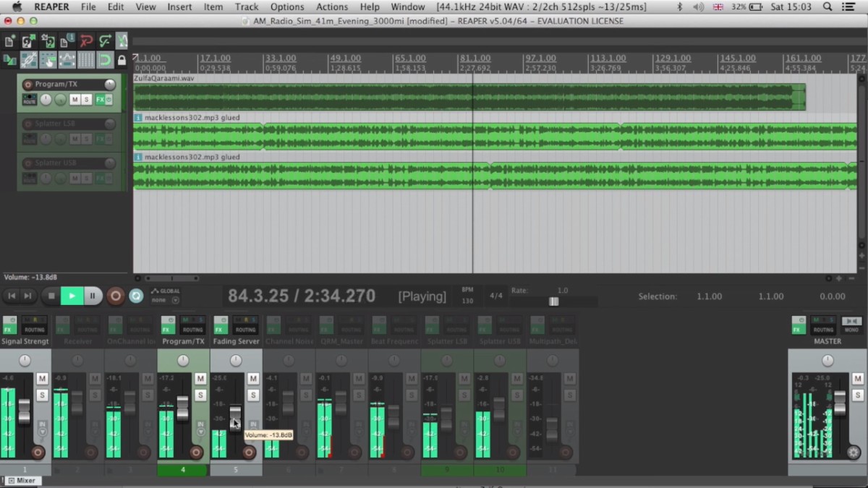This screenshot has width=868, height=488.
Task: Click the Spotlight search icon
Action: pos(827,7)
